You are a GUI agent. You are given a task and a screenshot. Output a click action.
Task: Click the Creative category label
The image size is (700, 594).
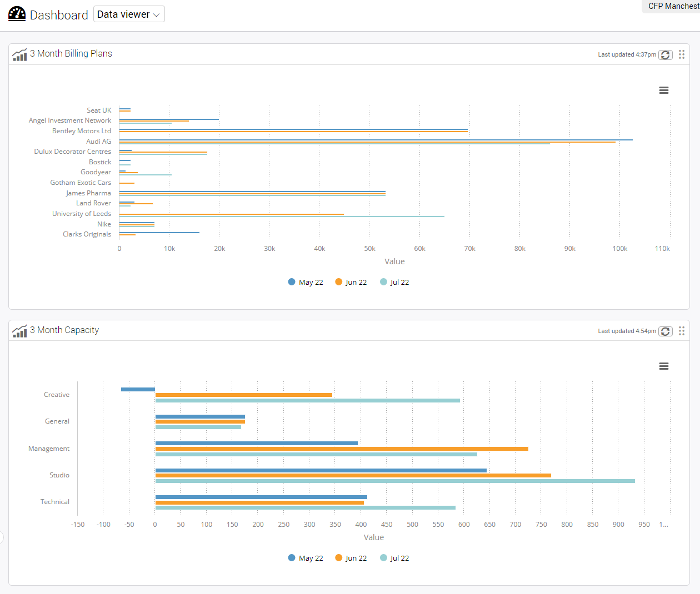57,395
